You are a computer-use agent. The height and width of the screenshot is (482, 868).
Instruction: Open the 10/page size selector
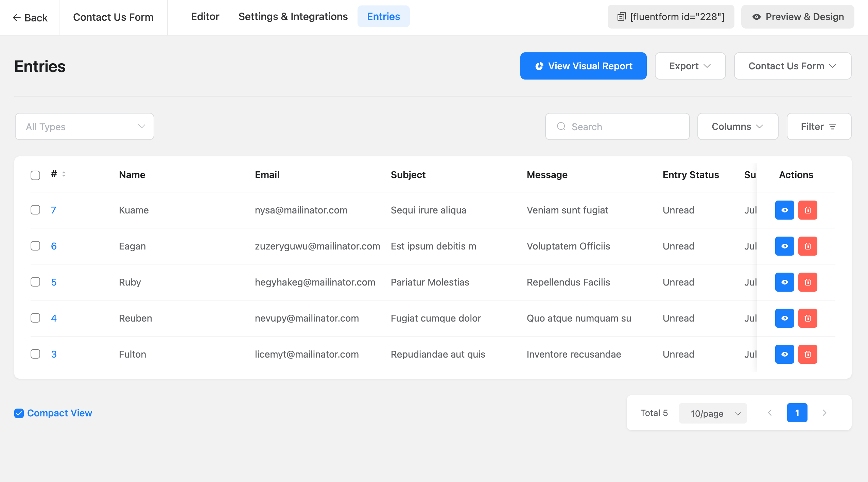coord(713,413)
